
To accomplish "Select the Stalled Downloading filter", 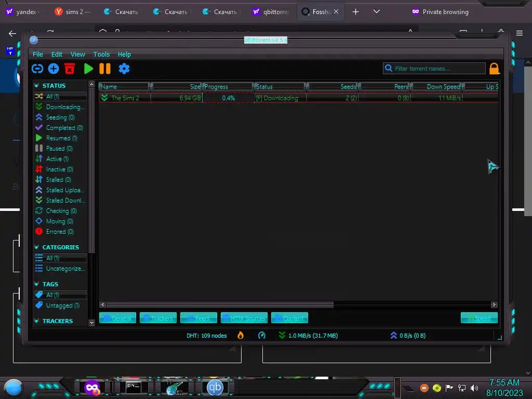I will [x=60, y=201].
